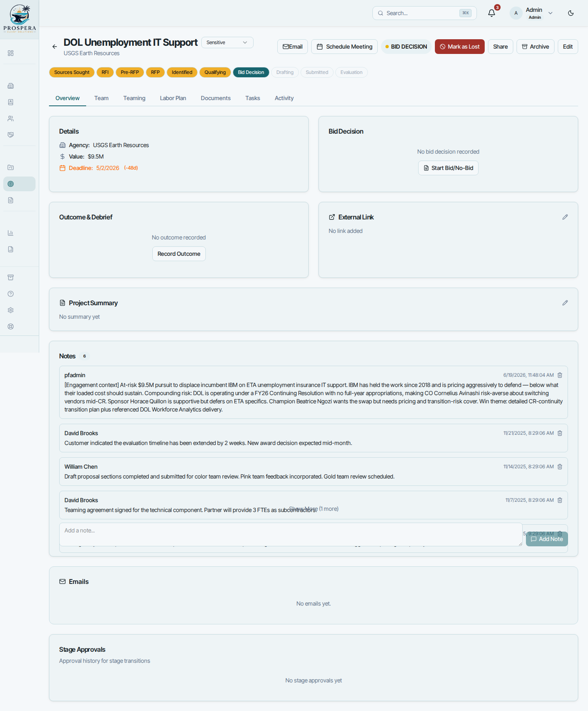Select the Pre-RFP stage pill
The width and height of the screenshot is (588, 711).
[130, 72]
